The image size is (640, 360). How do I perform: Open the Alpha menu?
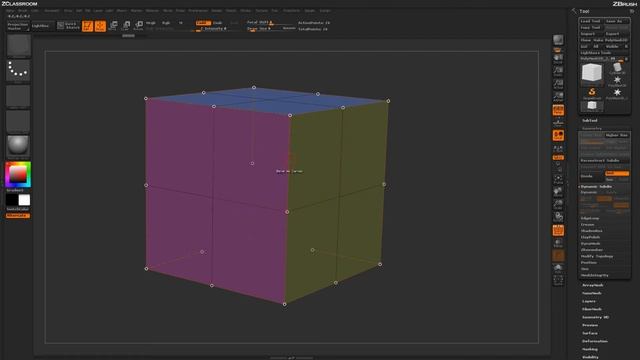pos(11,11)
